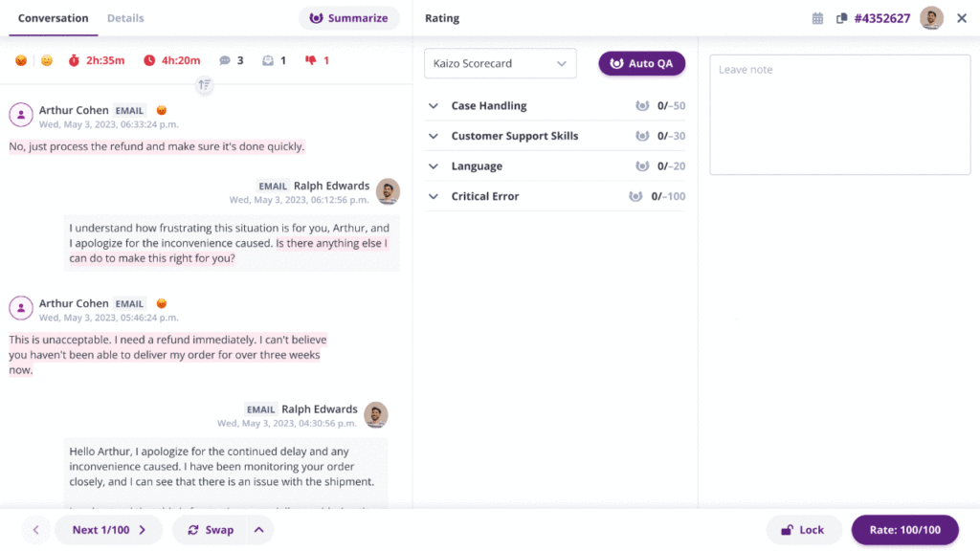Click into the Leave note field
Screen dimensions: 980x551
click(x=840, y=115)
